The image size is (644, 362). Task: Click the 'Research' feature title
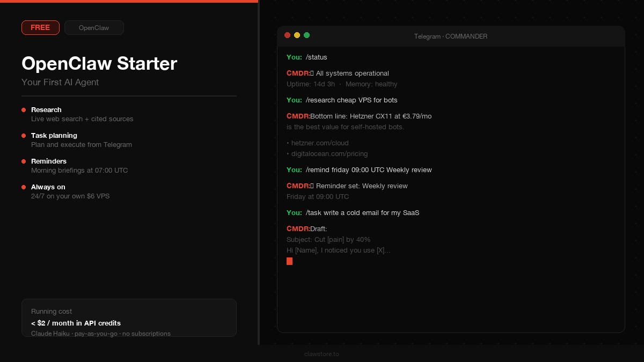(x=46, y=109)
